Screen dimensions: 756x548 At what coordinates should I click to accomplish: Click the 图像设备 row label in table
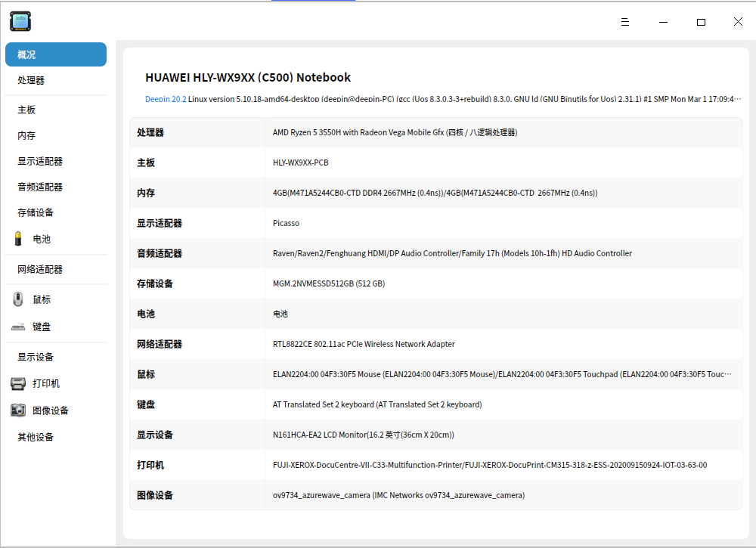pyautogui.click(x=155, y=495)
